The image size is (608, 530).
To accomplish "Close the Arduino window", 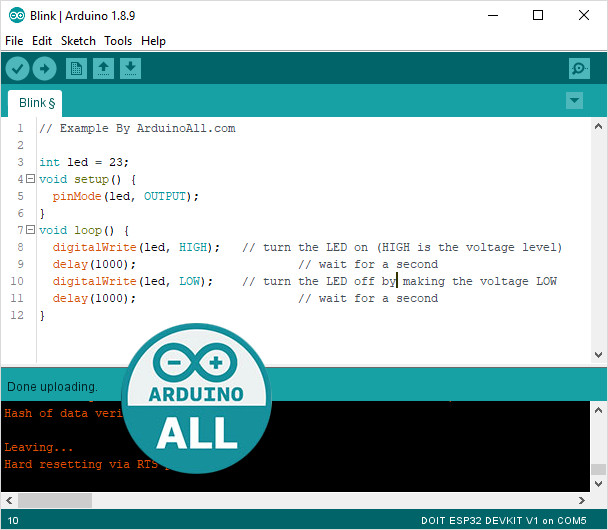I will [x=584, y=16].
